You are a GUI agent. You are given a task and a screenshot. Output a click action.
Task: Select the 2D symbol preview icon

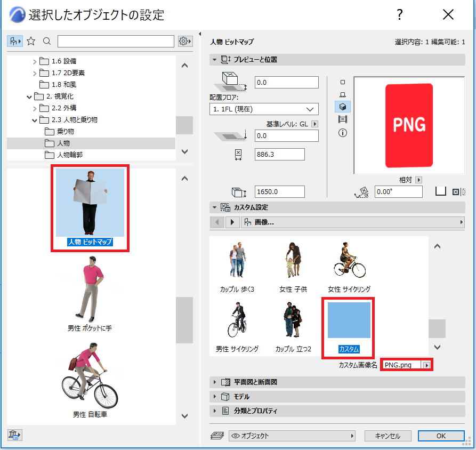tap(343, 82)
